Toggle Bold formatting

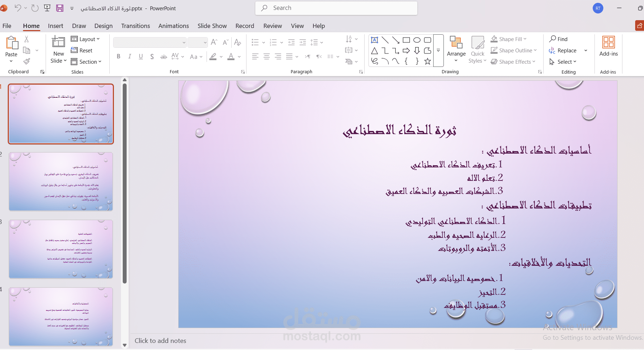coord(118,57)
